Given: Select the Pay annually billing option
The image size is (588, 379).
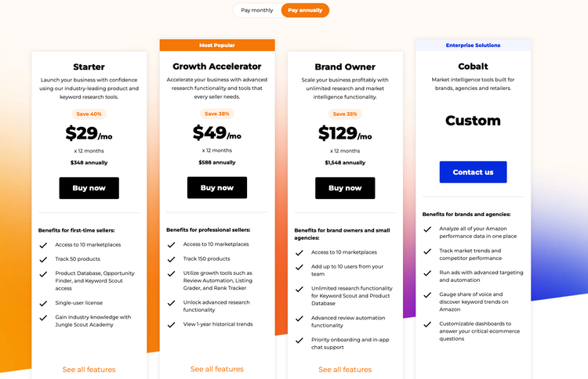Looking at the screenshot, I should (x=305, y=10).
